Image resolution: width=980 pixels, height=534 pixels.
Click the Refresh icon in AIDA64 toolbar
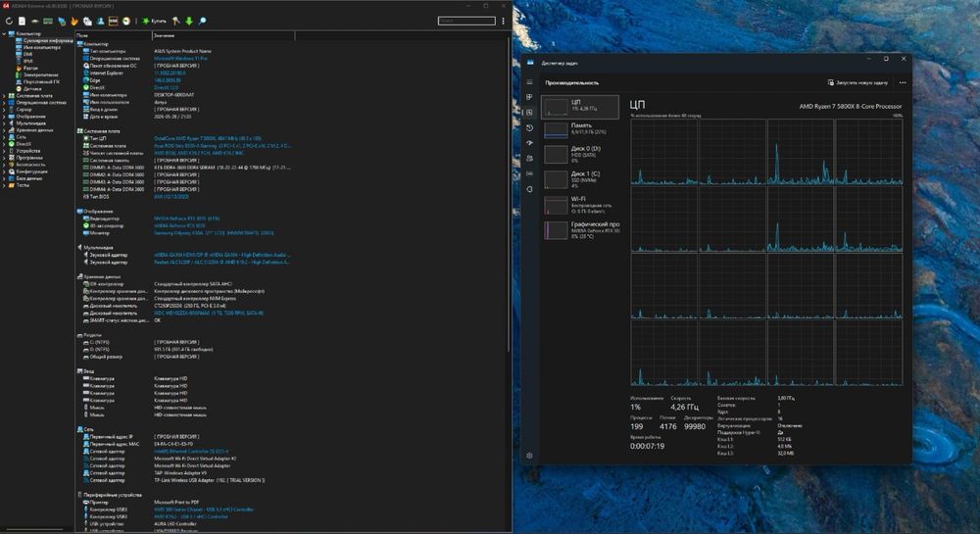[9, 22]
